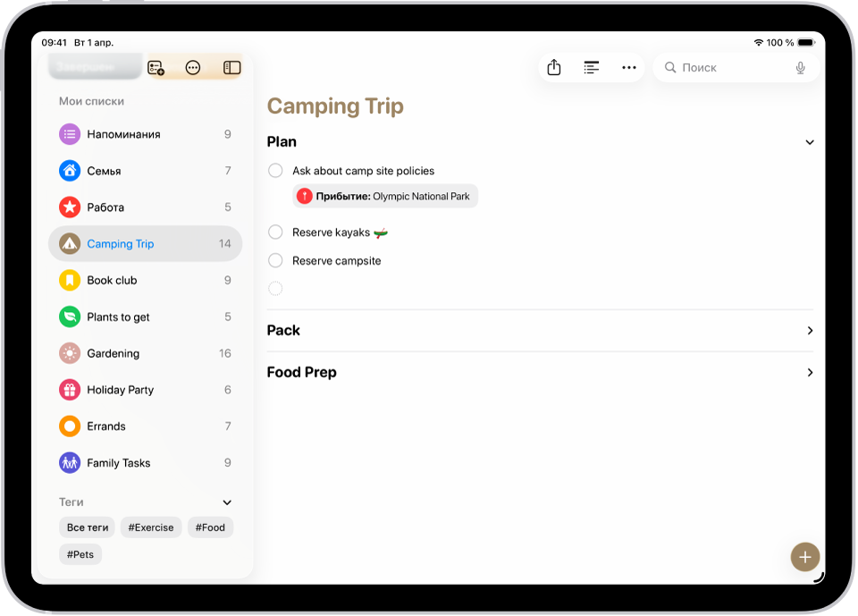The height and width of the screenshot is (616, 858).
Task: Select the Plants to get list
Action: point(145,316)
